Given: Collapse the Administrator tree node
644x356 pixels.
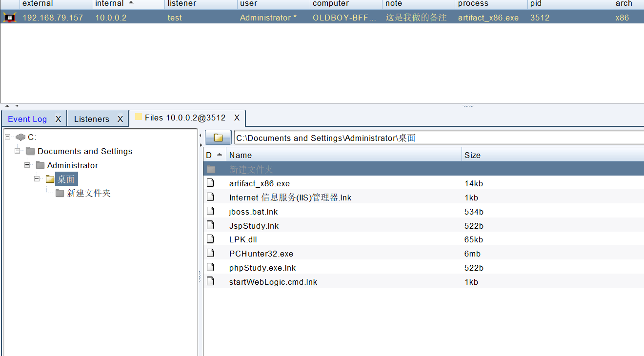Looking at the screenshot, I should 27,165.
